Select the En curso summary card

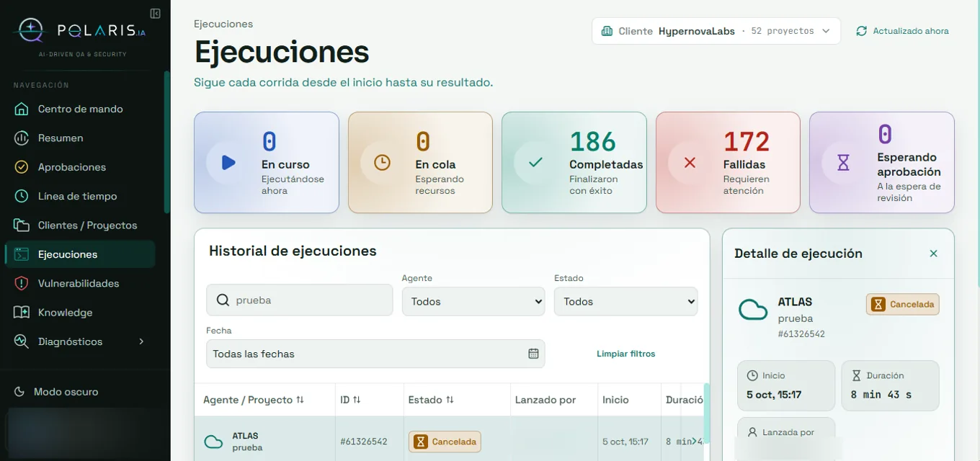(267, 163)
